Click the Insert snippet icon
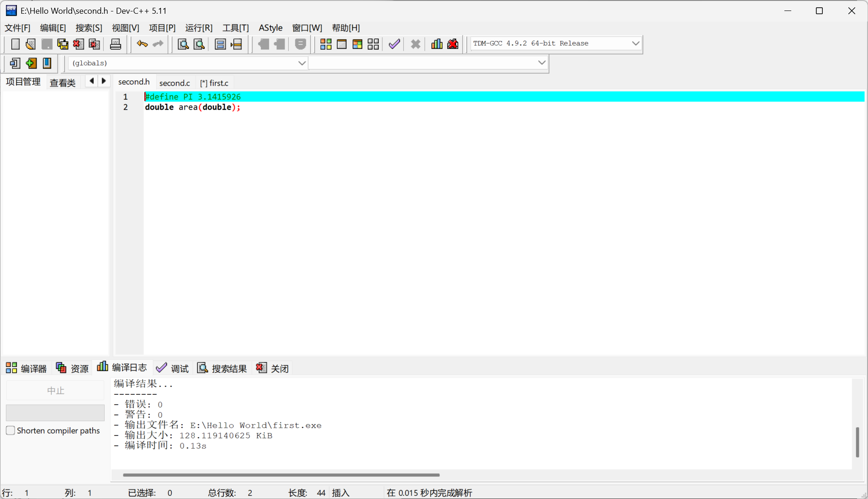Viewport: 868px width, 499px height. coord(15,63)
